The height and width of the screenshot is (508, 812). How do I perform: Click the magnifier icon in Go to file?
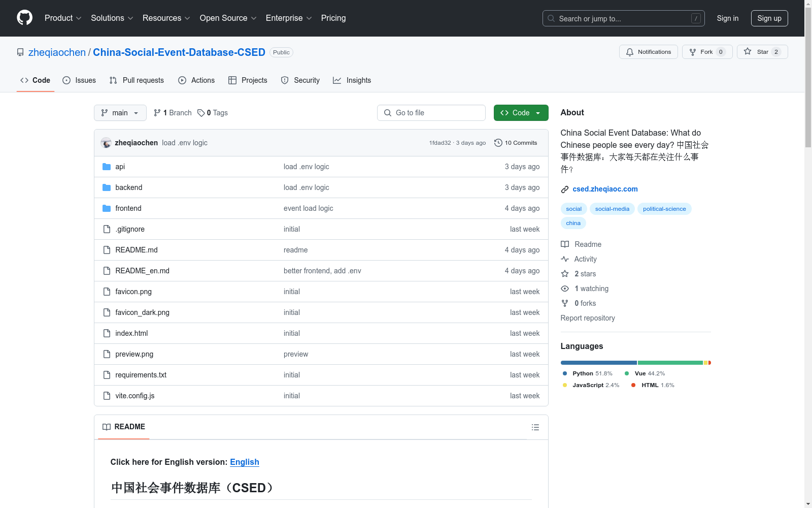(x=388, y=113)
